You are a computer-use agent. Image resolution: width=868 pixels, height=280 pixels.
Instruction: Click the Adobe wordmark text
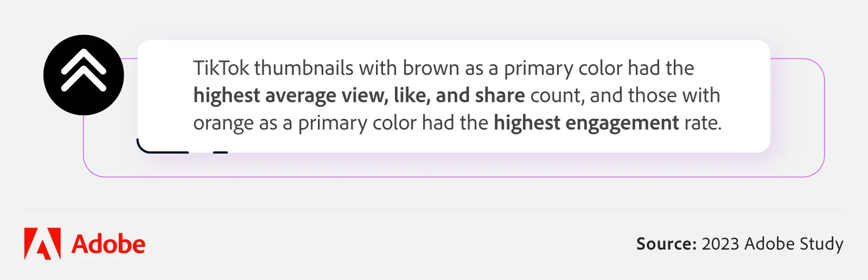pyautogui.click(x=108, y=245)
